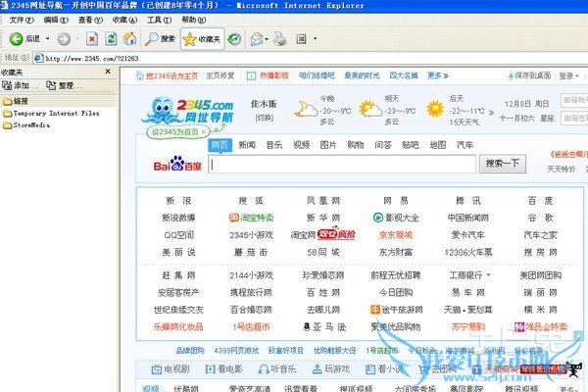Open the 淘宝特卖 link
The width and height of the screenshot is (588, 392).
[251, 218]
